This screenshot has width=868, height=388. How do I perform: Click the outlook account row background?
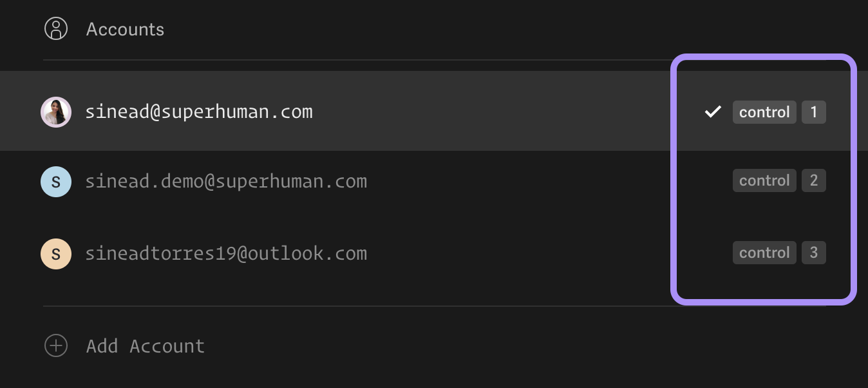pos(434,254)
